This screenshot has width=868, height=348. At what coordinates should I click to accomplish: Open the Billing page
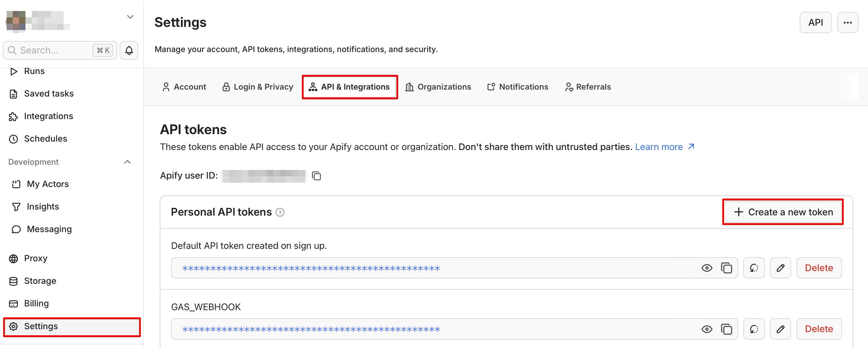(36, 303)
